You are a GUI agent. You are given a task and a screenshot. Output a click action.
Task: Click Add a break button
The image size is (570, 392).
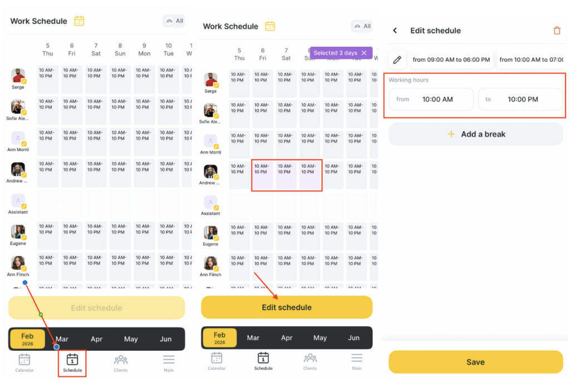tap(475, 134)
